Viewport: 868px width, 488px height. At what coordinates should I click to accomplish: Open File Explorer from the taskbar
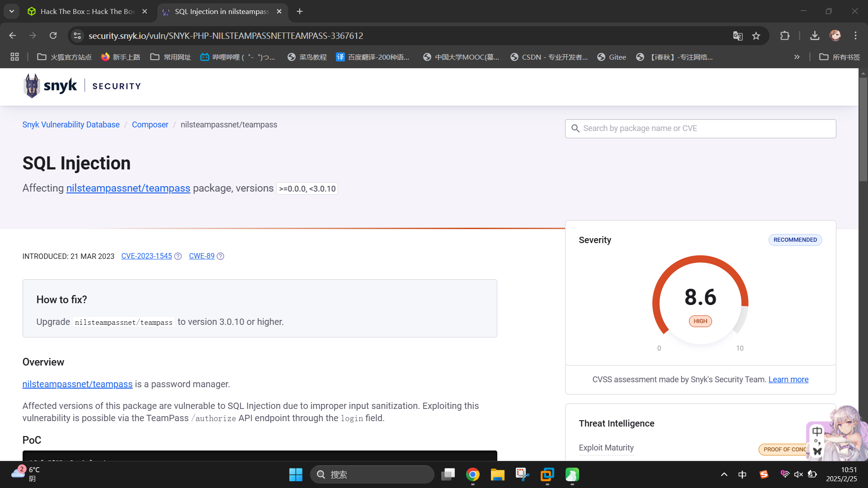[x=498, y=474]
